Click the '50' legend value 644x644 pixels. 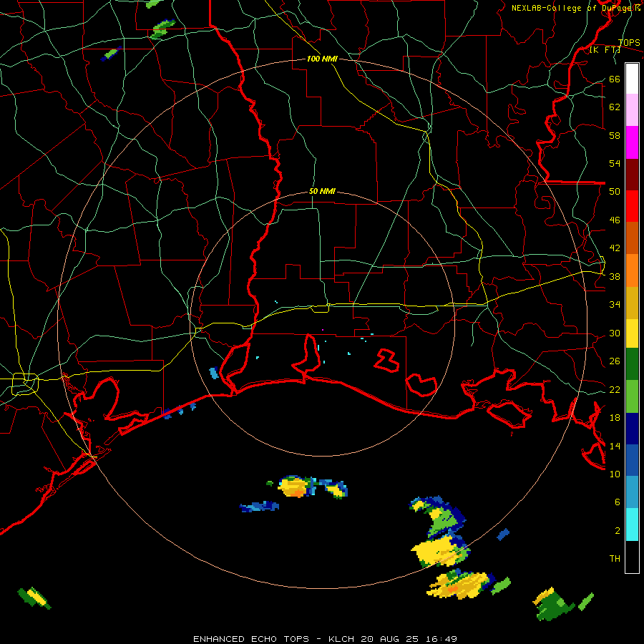(615, 192)
